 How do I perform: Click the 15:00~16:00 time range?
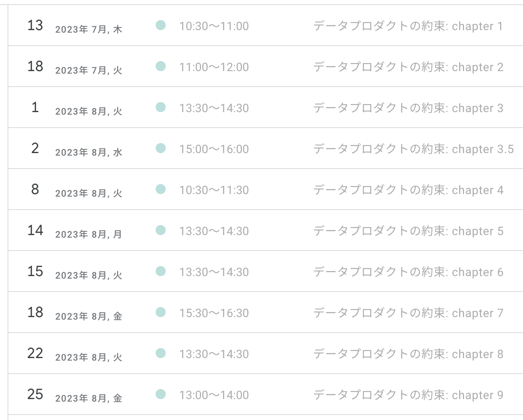pyautogui.click(x=214, y=149)
